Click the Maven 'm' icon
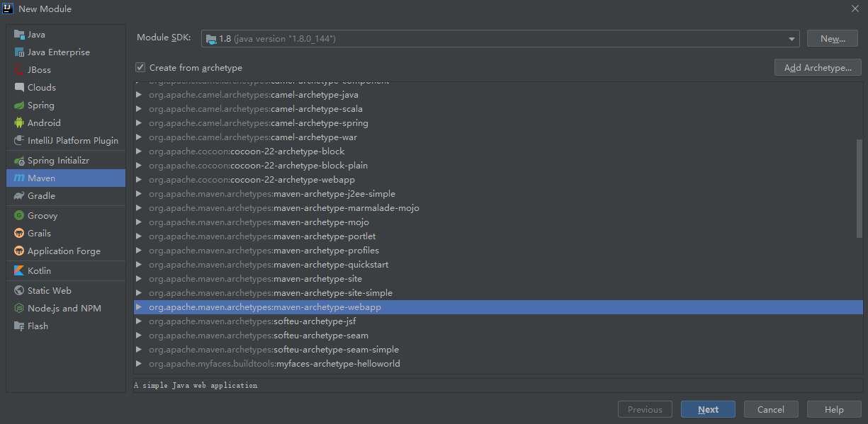868x424 pixels. point(19,178)
